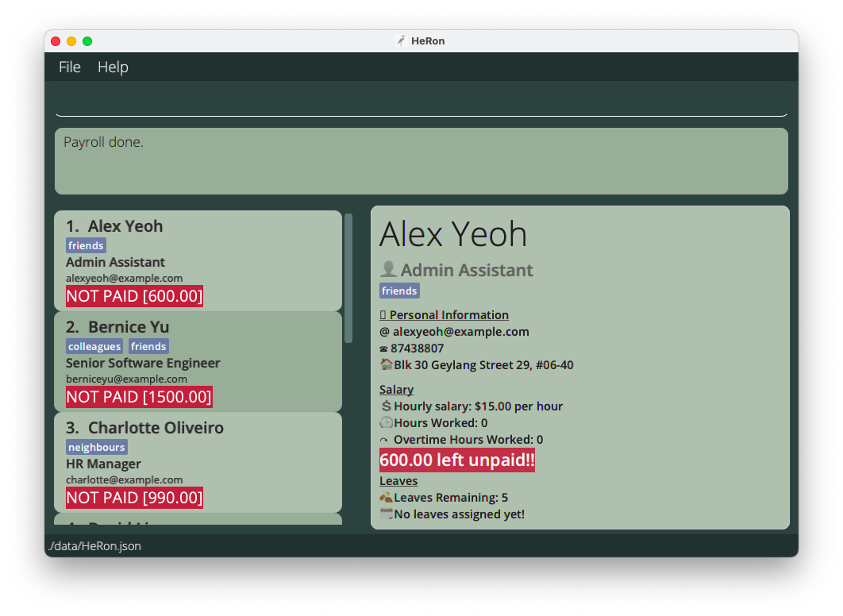The width and height of the screenshot is (843, 616).
Task: Click the employee list scrollbar
Action: (348, 278)
